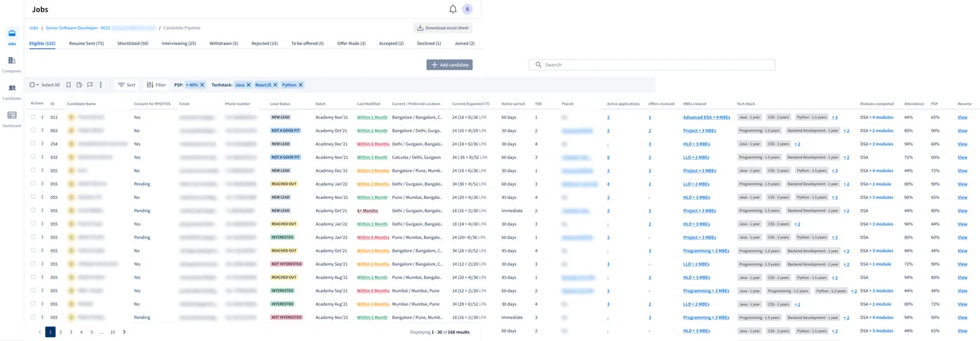980x341 pixels.
Task: Open the Joined (2) tab
Action: point(465,43)
